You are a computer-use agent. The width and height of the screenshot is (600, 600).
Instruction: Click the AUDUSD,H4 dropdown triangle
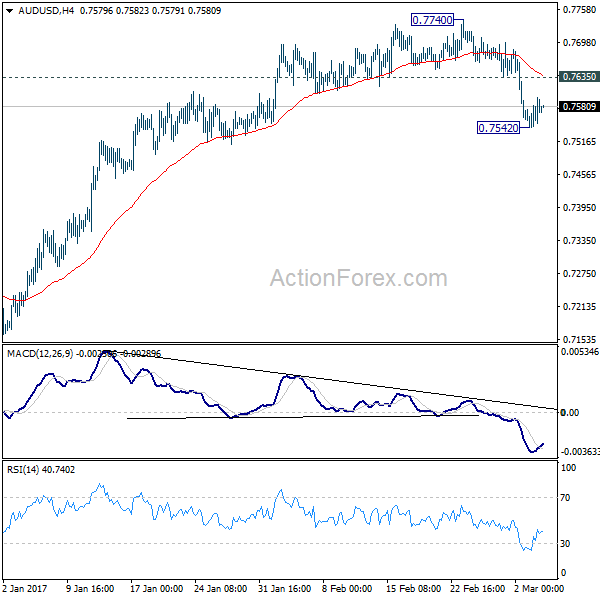(x=10, y=11)
